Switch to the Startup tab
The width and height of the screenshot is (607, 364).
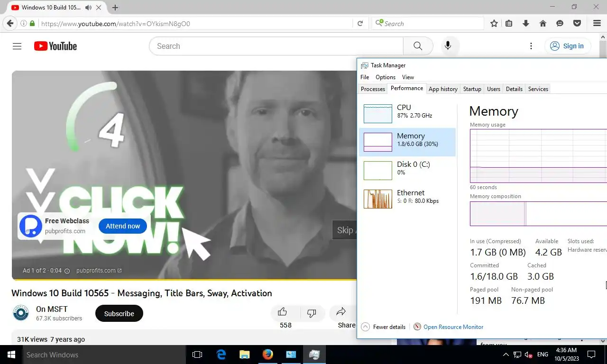pos(472,89)
